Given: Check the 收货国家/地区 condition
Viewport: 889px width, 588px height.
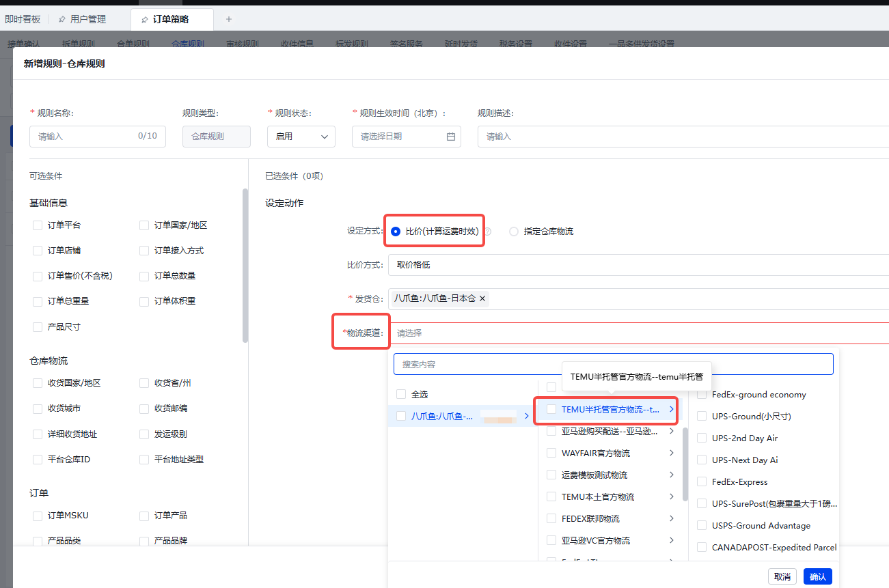Looking at the screenshot, I should (x=38, y=383).
